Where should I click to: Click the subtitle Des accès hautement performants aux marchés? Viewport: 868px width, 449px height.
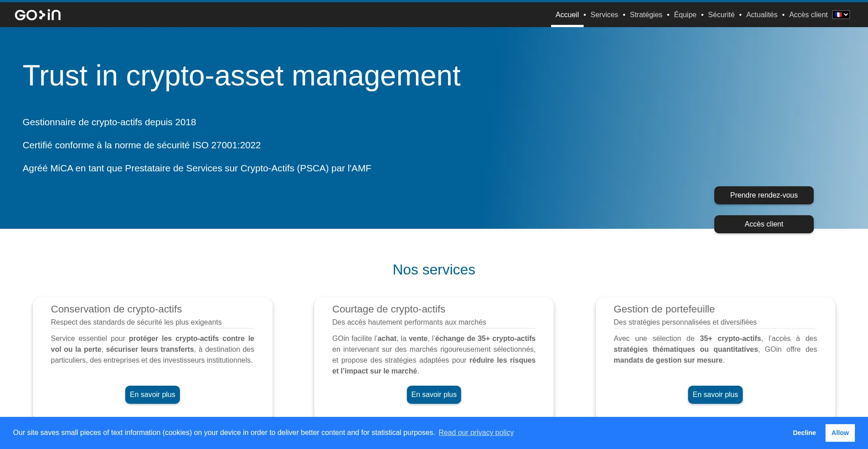coord(409,322)
